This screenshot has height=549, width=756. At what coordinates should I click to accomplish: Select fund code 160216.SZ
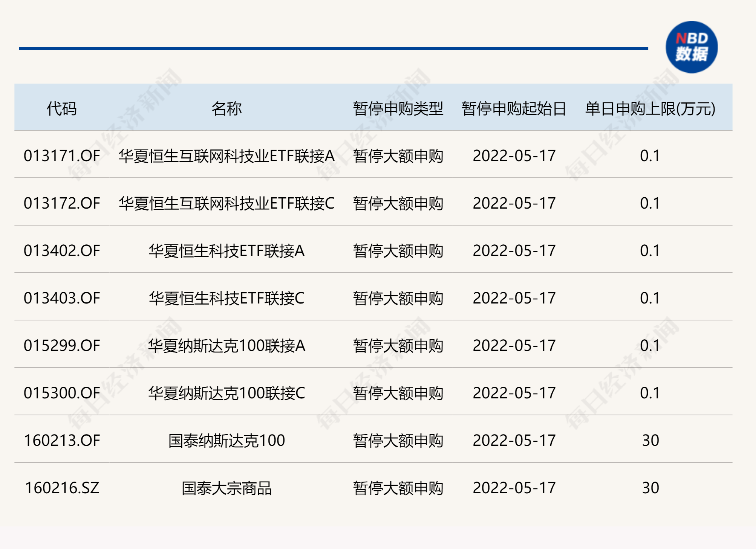tap(62, 488)
